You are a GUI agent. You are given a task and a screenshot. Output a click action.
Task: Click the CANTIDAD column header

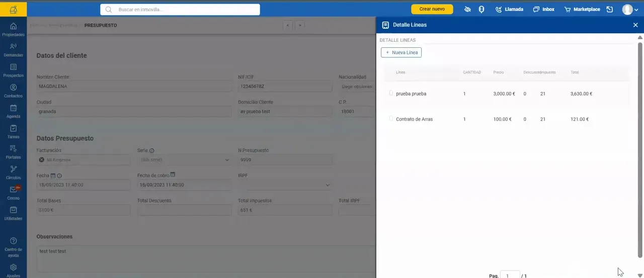(x=472, y=72)
